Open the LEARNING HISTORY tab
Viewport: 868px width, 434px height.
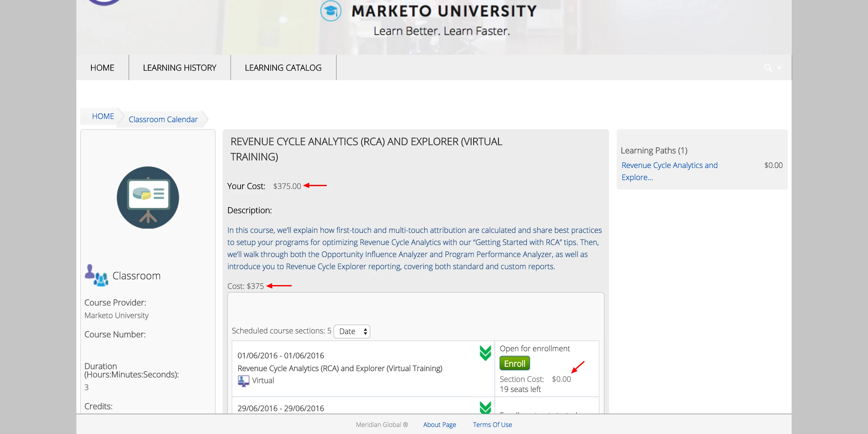point(179,68)
